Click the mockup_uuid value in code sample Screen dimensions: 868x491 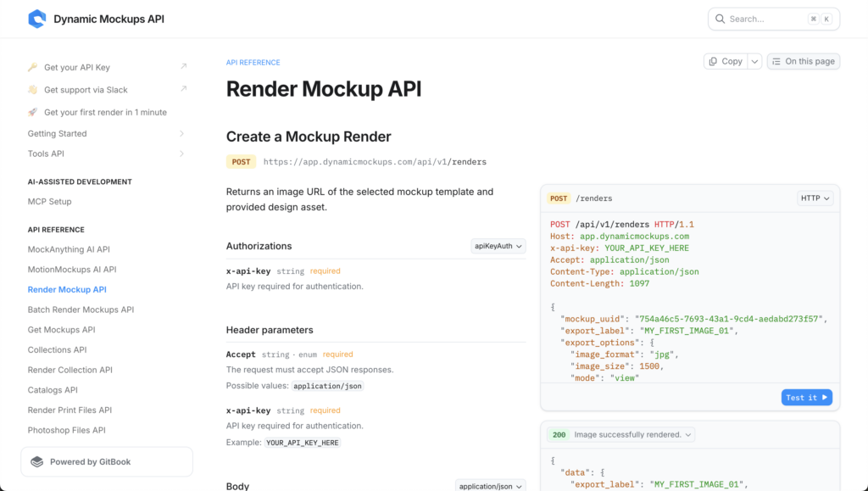(729, 319)
